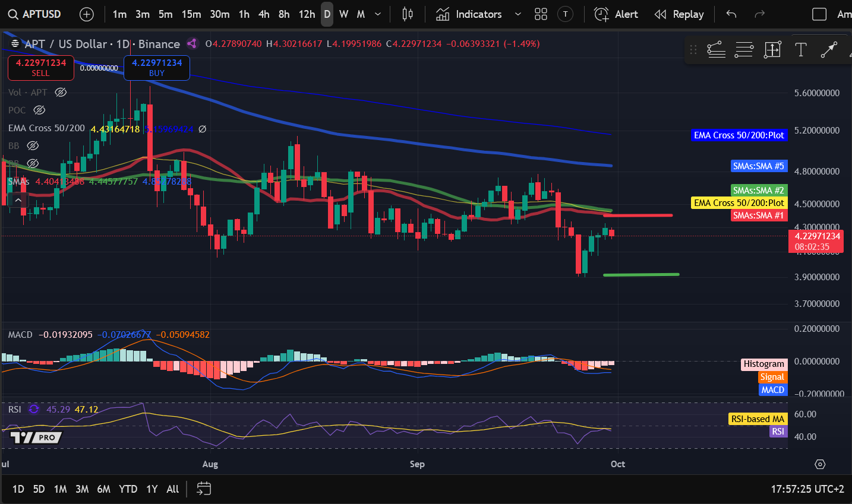852x504 pixels.
Task: Add a compare symbol with the plus icon
Action: (87, 14)
